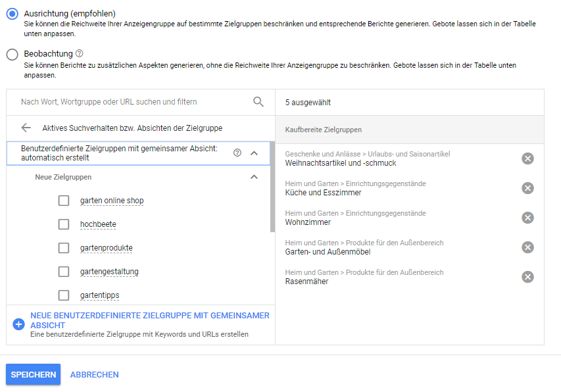
Task: Remove 'Küche und Esszimmer' from selection
Action: point(527,188)
